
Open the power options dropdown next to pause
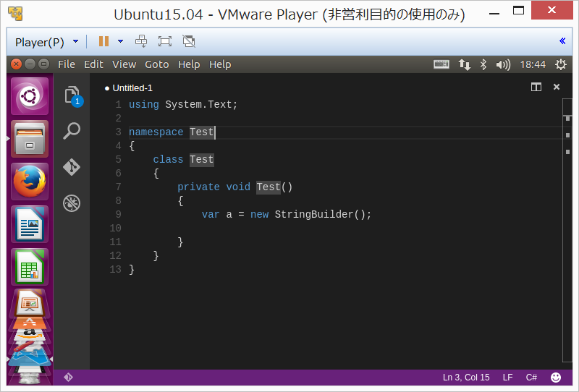(120, 41)
